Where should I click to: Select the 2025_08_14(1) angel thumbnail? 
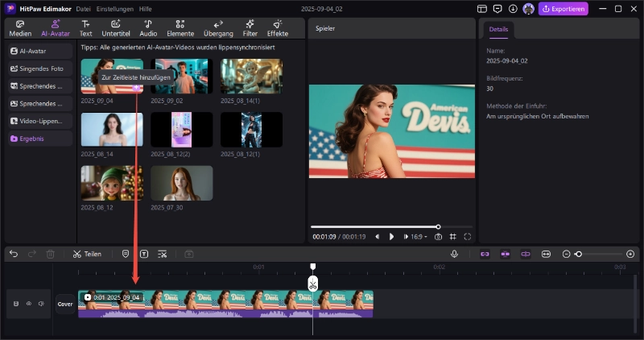pyautogui.click(x=251, y=76)
